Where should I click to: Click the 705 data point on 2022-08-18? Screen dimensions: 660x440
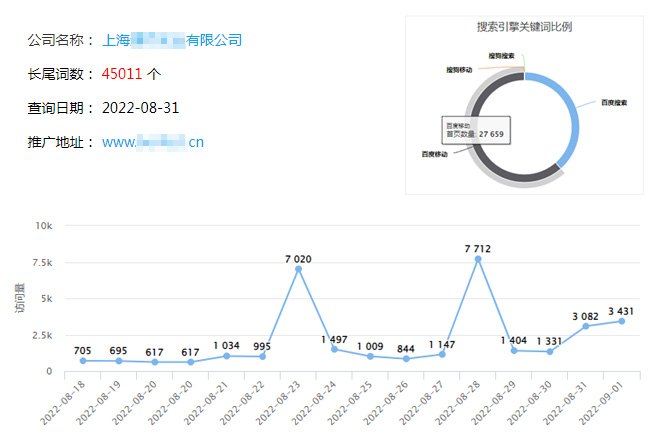pyautogui.click(x=83, y=361)
